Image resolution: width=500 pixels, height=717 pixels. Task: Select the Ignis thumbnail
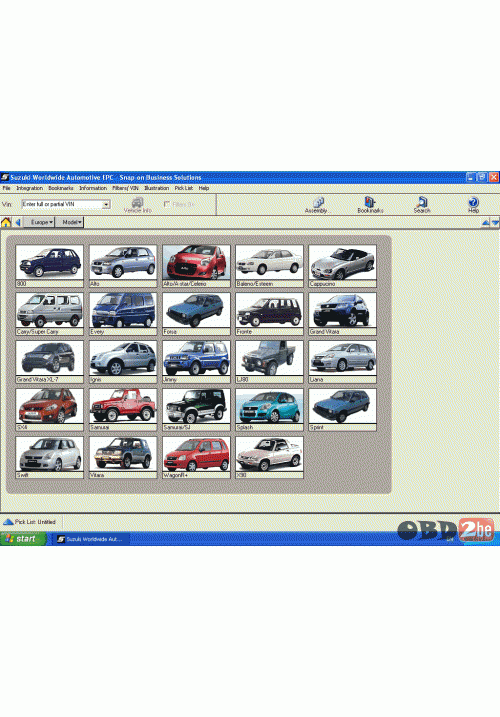pos(123,362)
